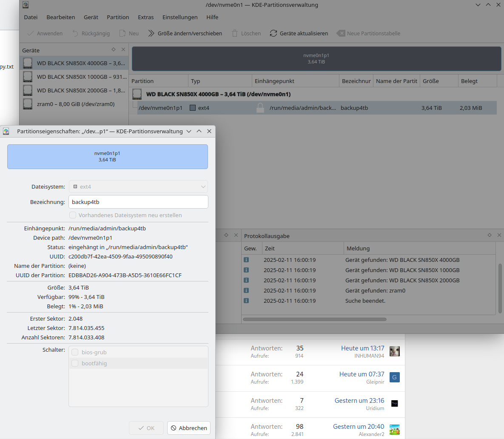Click info icon of 4000GB log entry
The height and width of the screenshot is (439, 504).
tap(246, 260)
